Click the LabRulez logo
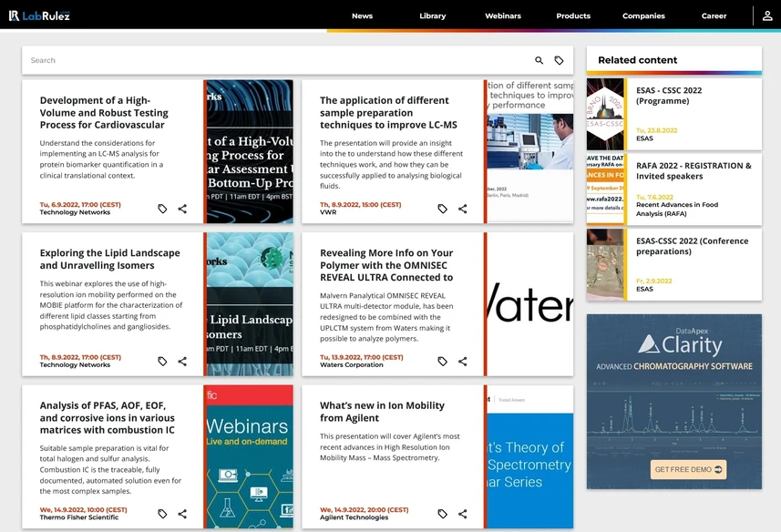The image size is (781, 532). (39, 15)
